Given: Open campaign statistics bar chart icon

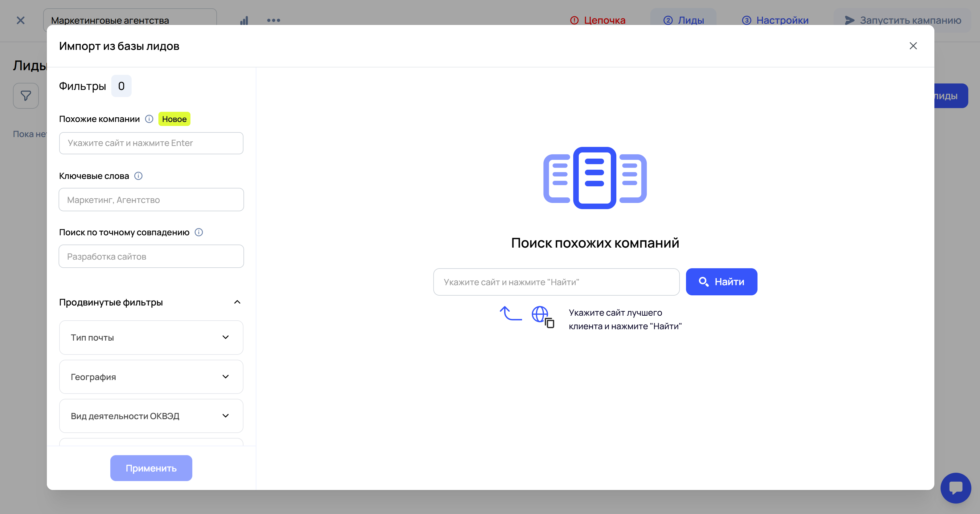Looking at the screenshot, I should tap(244, 21).
